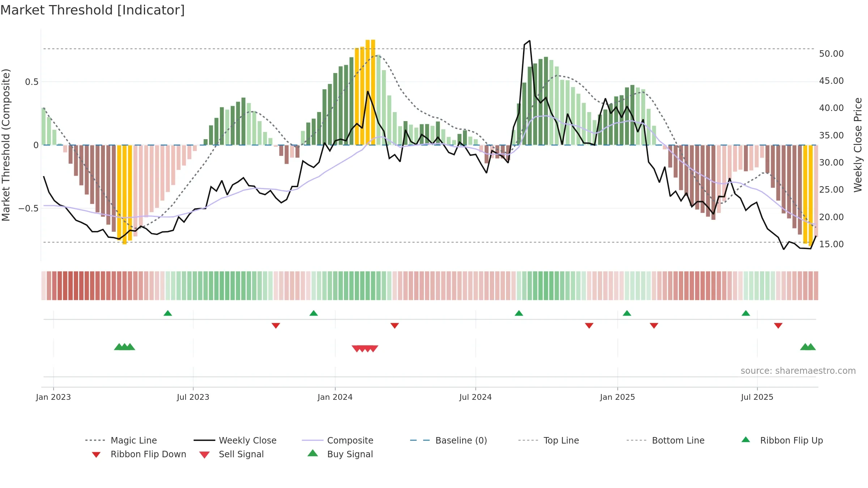
Task: Click the green Ribbon Flip Up legend triangle
Action: point(746,440)
